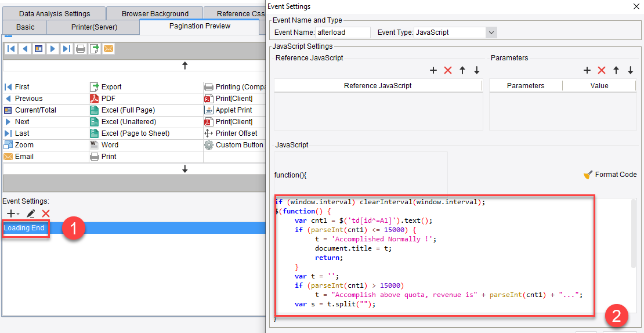Select Excel (Full Page) export option
The image size is (644, 333).
pyautogui.click(x=122, y=110)
